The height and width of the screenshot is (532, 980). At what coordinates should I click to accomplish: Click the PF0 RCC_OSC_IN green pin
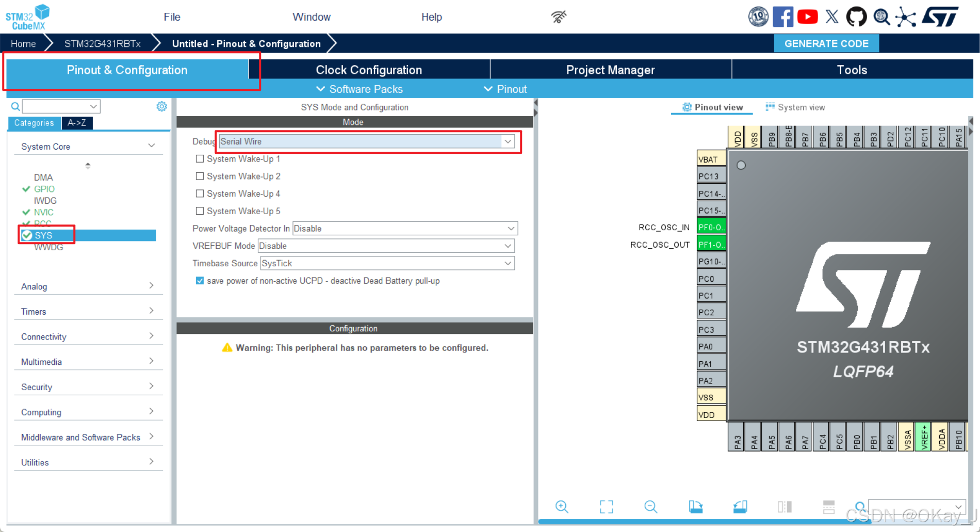coord(711,227)
